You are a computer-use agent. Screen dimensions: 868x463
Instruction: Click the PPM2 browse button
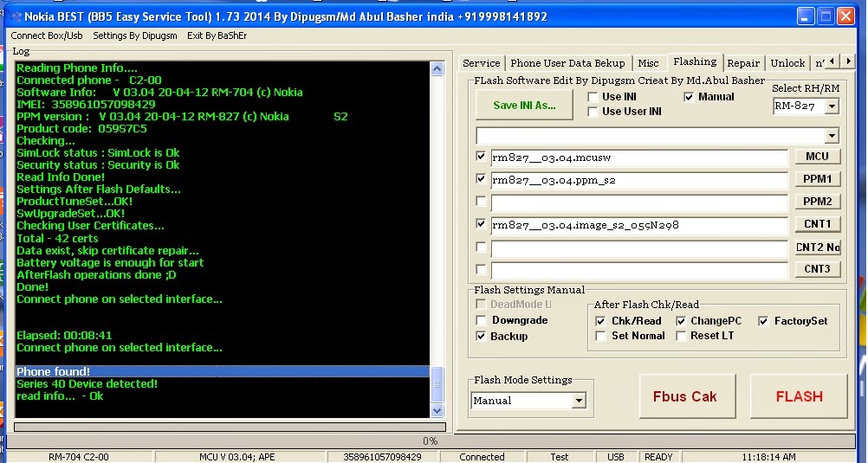click(817, 202)
